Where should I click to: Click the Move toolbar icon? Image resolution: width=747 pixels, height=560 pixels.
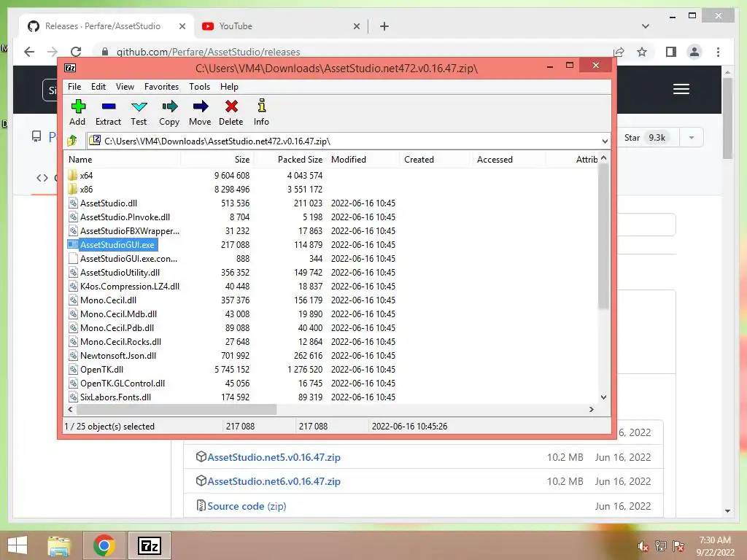tap(201, 106)
